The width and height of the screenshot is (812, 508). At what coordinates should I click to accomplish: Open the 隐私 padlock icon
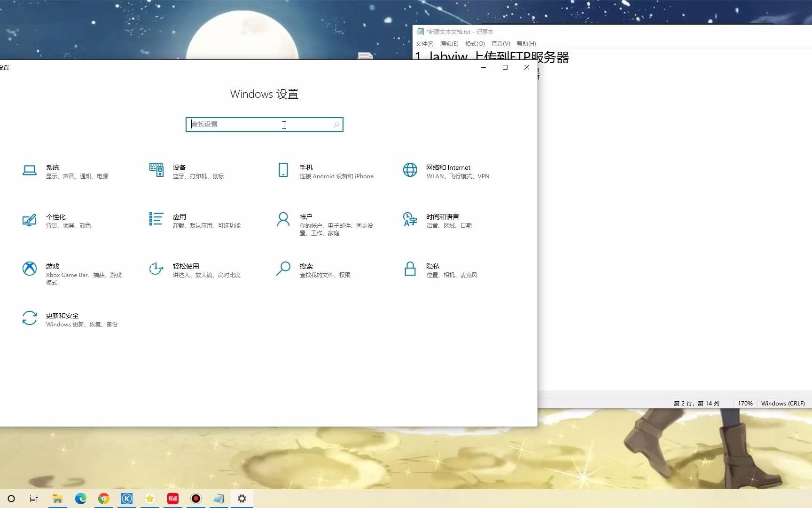click(410, 269)
